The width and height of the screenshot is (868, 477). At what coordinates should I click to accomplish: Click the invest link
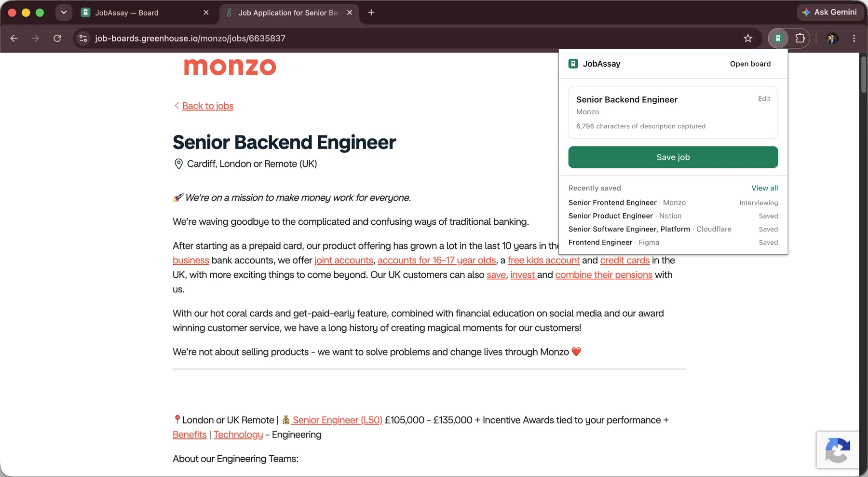[x=523, y=275]
